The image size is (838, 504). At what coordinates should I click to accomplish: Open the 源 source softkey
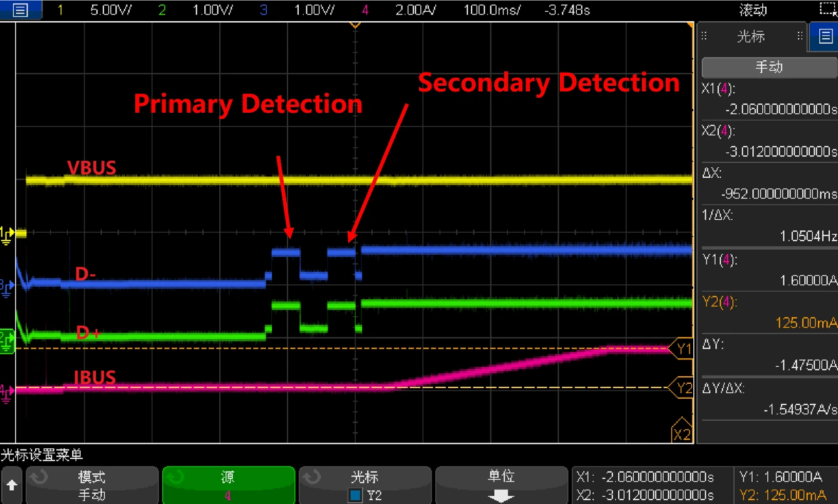pos(228,485)
